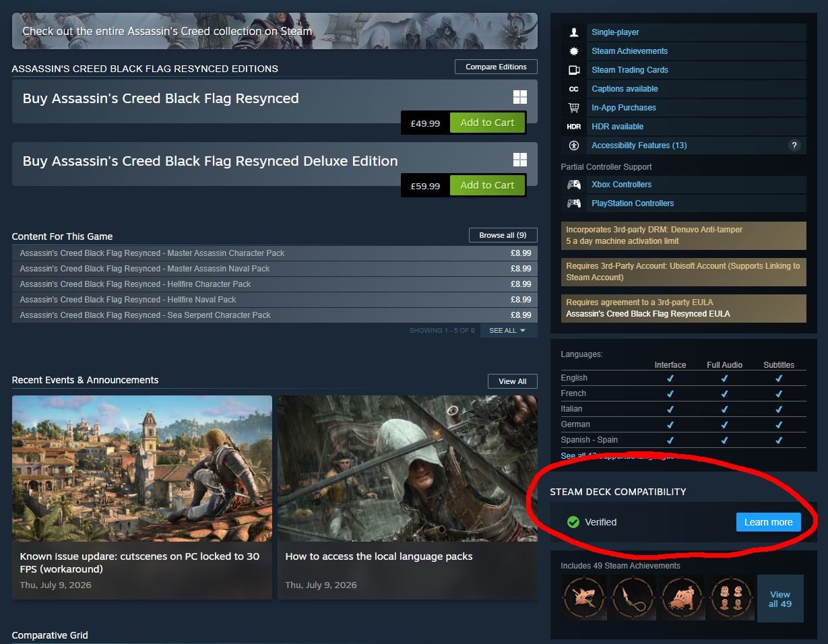
Task: Click the third achievement icon
Action: [x=682, y=598]
